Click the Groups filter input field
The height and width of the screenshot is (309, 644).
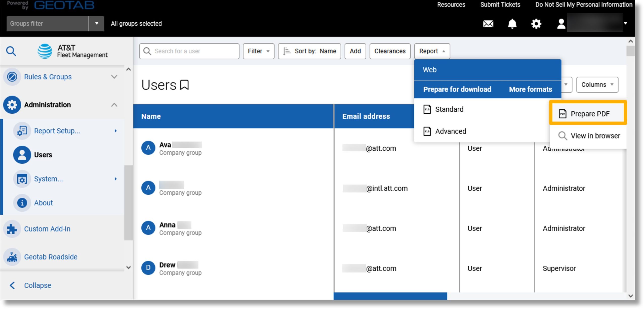click(48, 24)
